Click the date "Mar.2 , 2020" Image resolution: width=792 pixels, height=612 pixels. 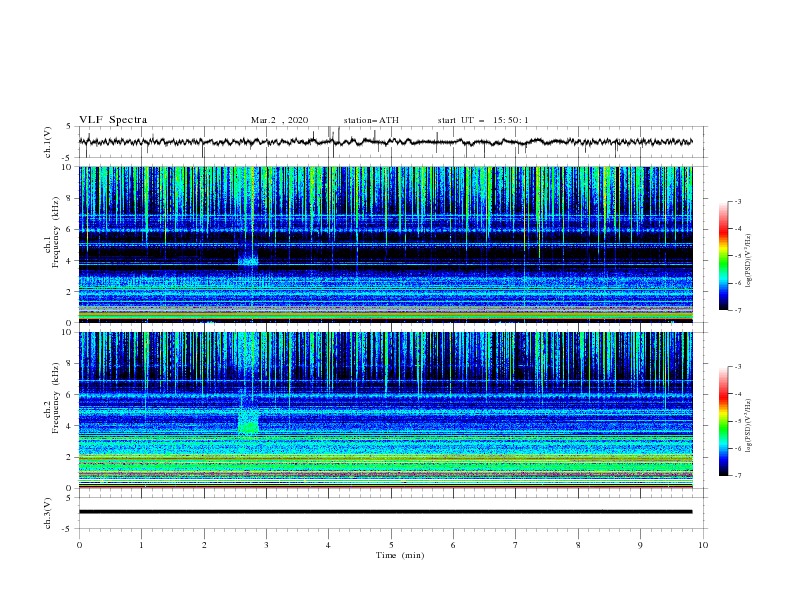point(279,120)
